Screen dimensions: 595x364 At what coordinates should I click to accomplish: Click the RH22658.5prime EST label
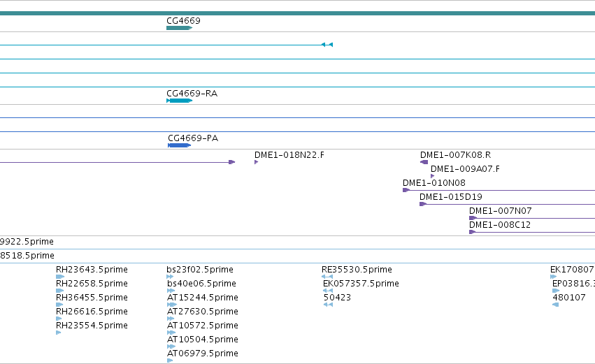(92, 284)
